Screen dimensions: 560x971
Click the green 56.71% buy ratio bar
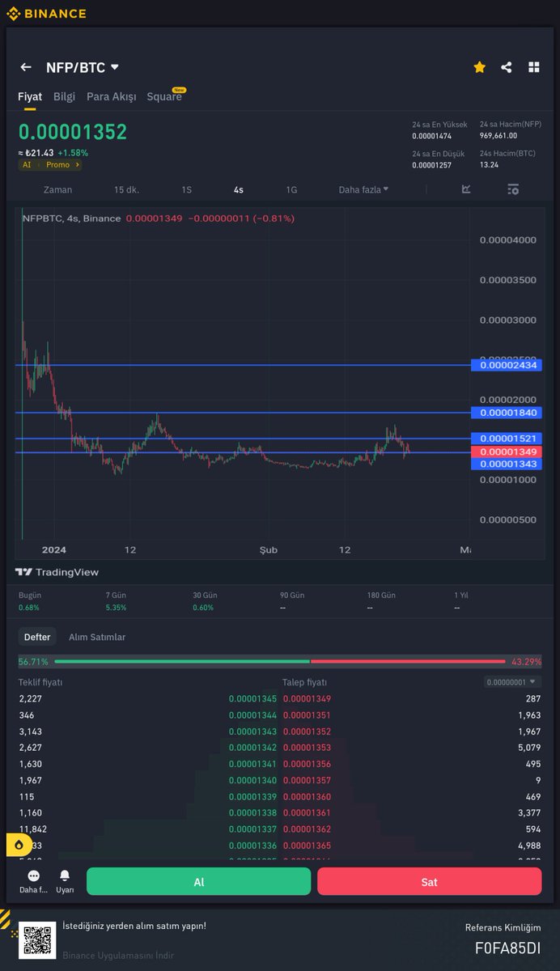coord(182,661)
